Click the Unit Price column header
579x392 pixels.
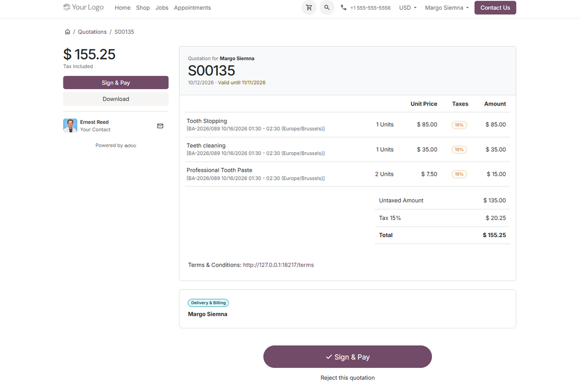point(424,104)
